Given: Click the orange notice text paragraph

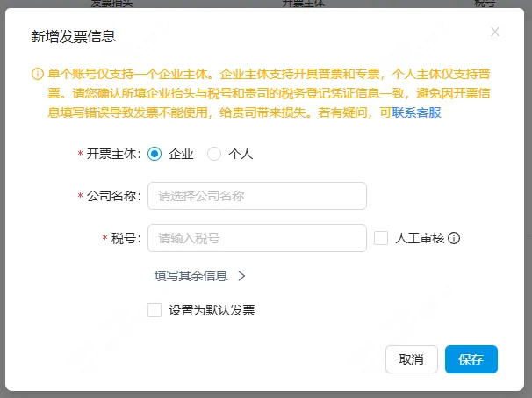Looking at the screenshot, I should point(263,93).
